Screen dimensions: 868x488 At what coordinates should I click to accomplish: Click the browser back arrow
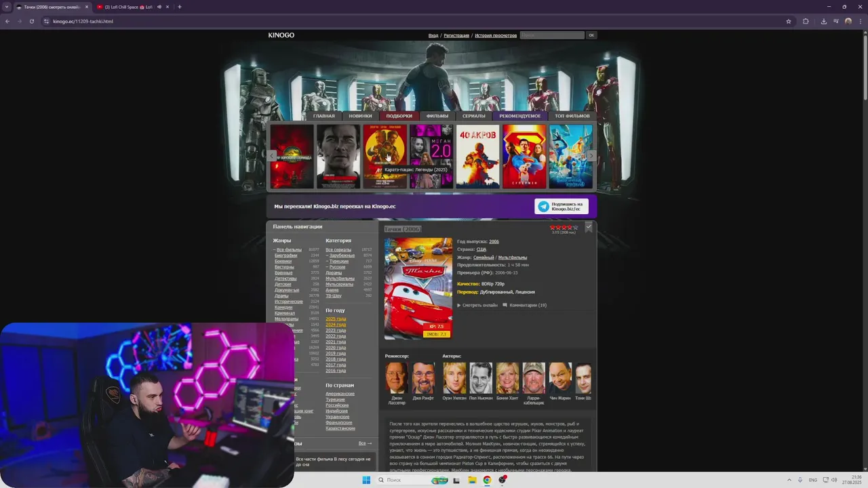pos(7,21)
